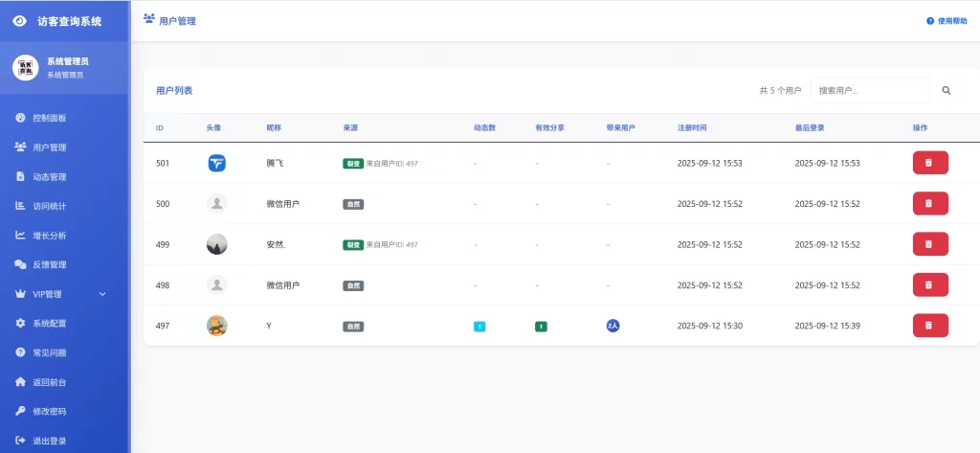The width and height of the screenshot is (980, 453).
Task: Delete user 501 with trash button
Action: coord(930,163)
